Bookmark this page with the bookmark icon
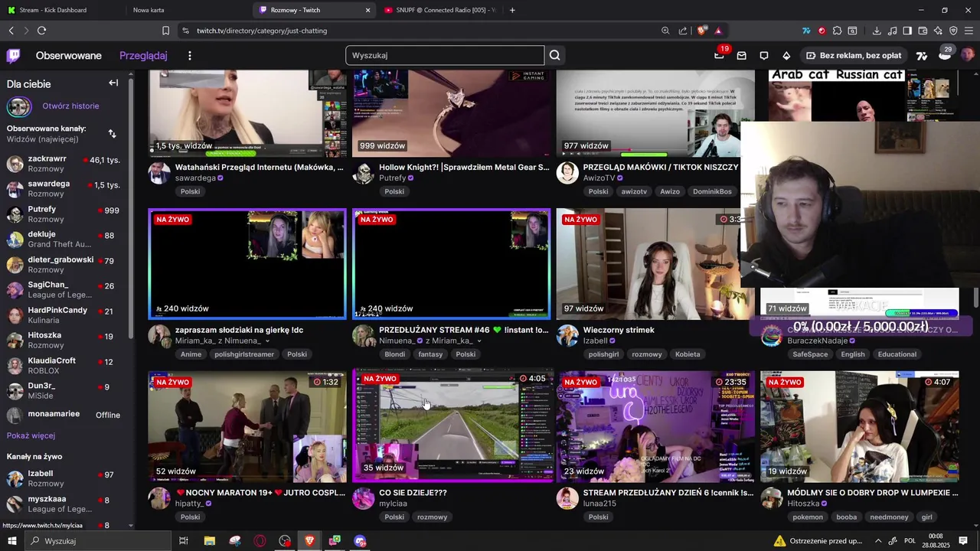The width and height of the screenshot is (980, 551). coord(165,31)
